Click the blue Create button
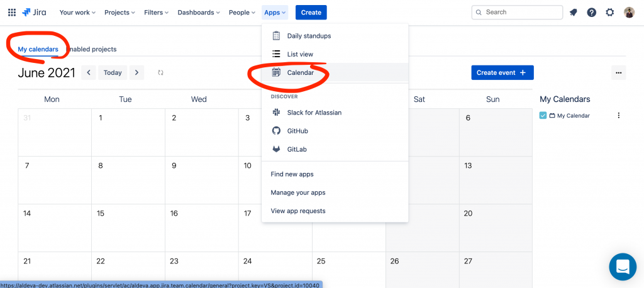This screenshot has width=644, height=288. [x=311, y=13]
